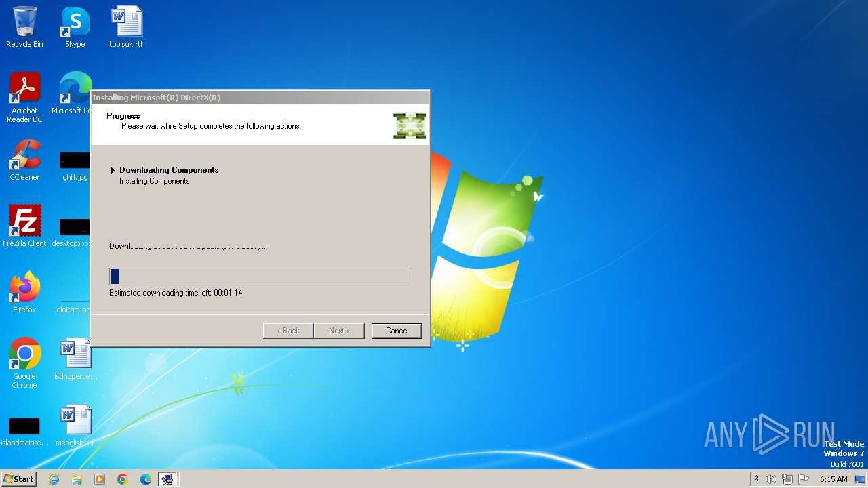Select the menglish.rtf document icon
The width and height of the screenshot is (868, 488).
tap(75, 426)
